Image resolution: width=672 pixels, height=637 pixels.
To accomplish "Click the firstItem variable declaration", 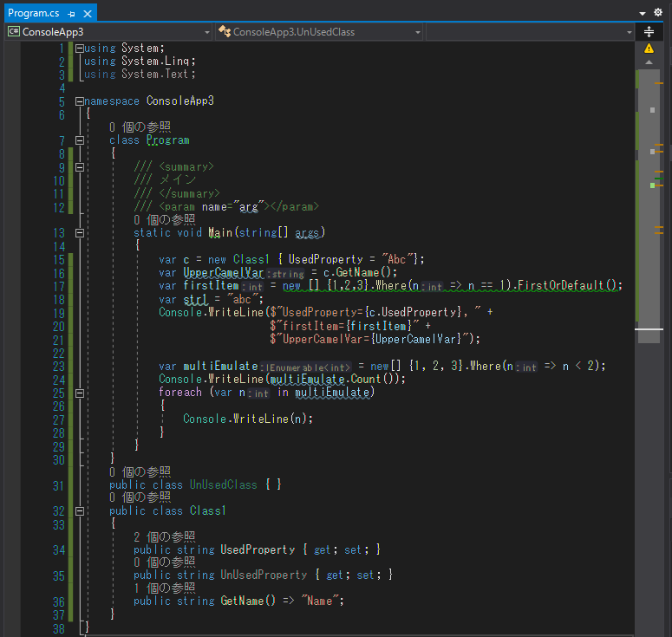I will (x=211, y=286).
